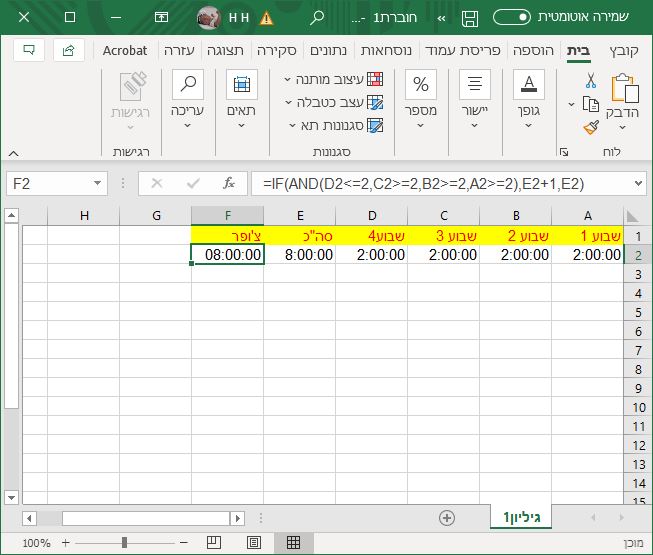Open the עריכה (Editing) magnifier group

pos(187,99)
